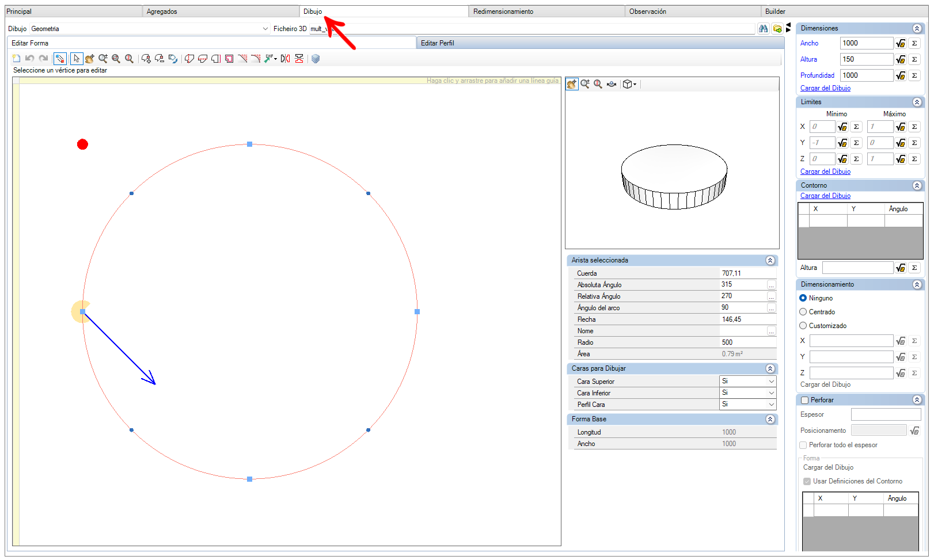
Task: Click the binoculars search icon
Action: pyautogui.click(x=763, y=28)
